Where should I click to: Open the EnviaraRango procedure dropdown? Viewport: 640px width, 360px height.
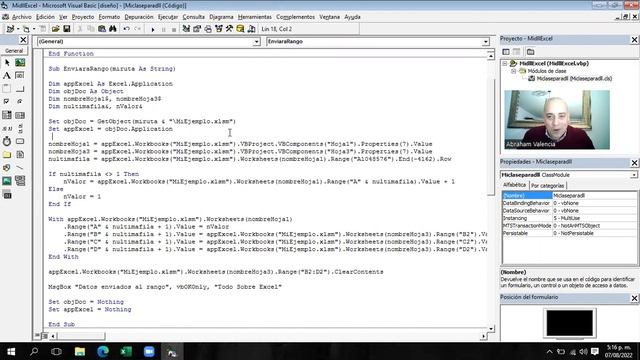tap(485, 42)
